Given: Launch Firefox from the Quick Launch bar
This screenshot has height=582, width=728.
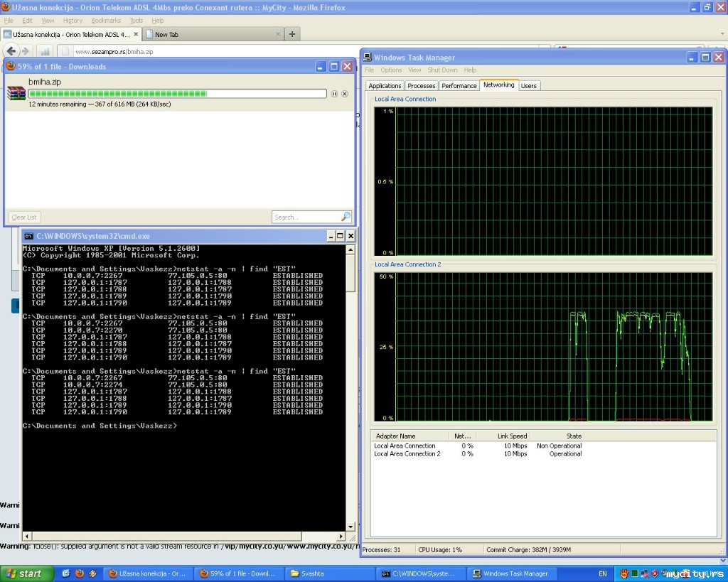Looking at the screenshot, I should 79,573.
